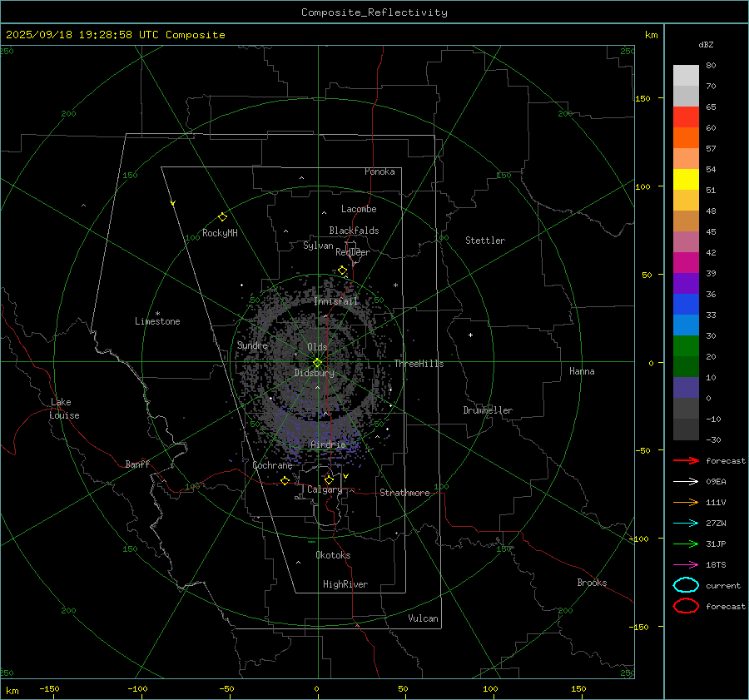Click the yellow diamond marker below Cochrane
Viewport: 749px width, 700px height.
(x=285, y=481)
